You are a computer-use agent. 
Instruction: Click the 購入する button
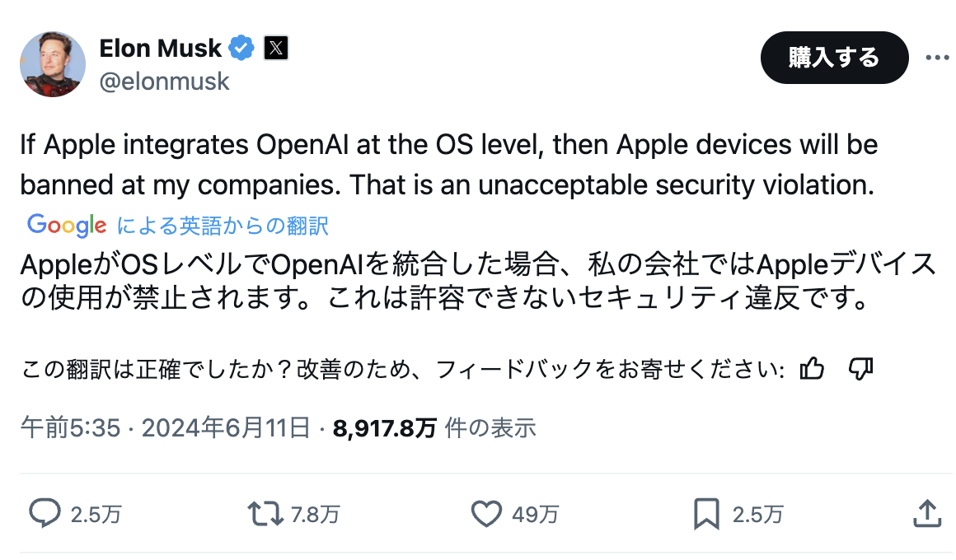(834, 58)
